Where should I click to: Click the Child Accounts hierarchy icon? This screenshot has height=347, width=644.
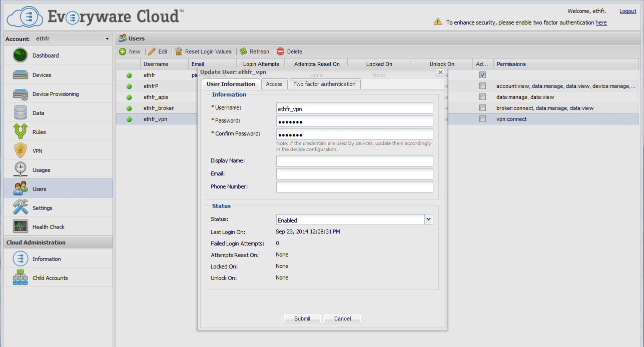[x=21, y=277]
